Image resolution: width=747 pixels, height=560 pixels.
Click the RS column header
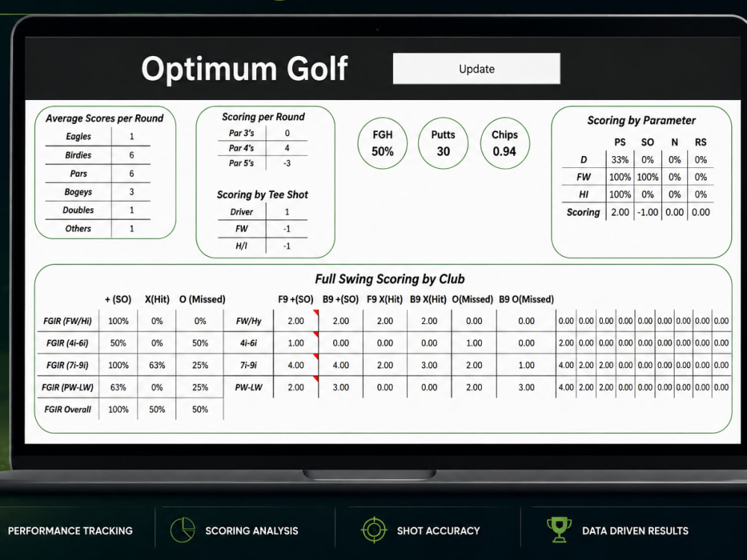[x=701, y=143]
